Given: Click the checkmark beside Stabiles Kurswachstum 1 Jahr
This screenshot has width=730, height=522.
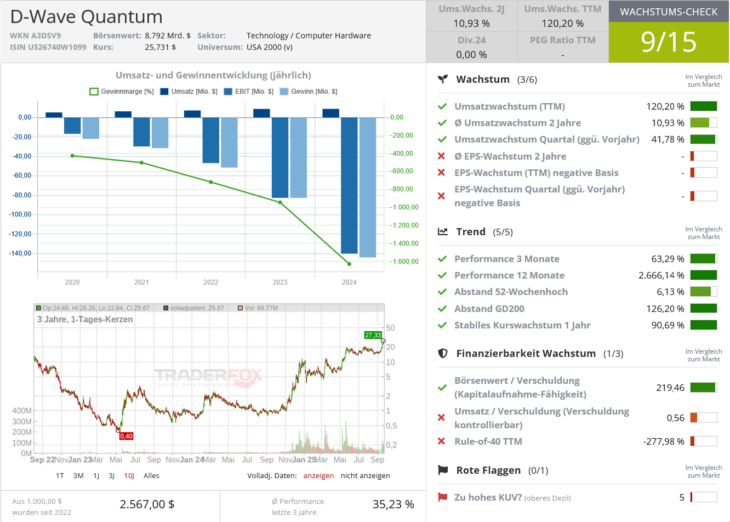Looking at the screenshot, I should point(442,325).
